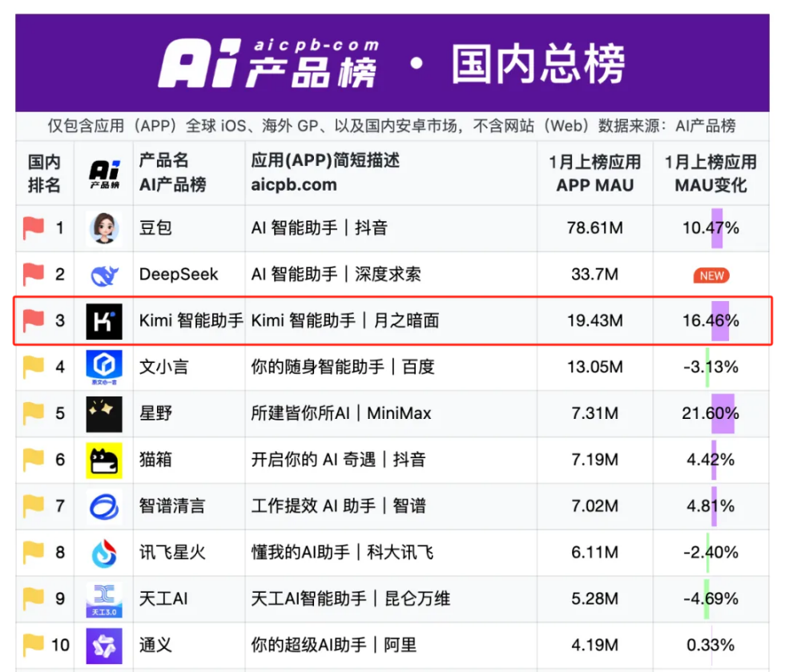Click the red flag beside rank 2
785x672 pixels.
[34, 275]
